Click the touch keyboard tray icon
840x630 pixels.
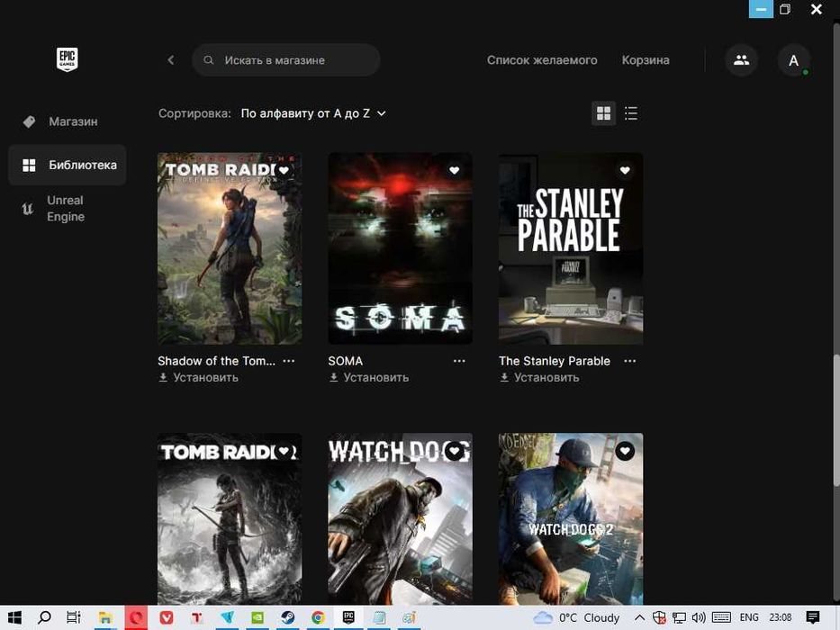click(721, 617)
